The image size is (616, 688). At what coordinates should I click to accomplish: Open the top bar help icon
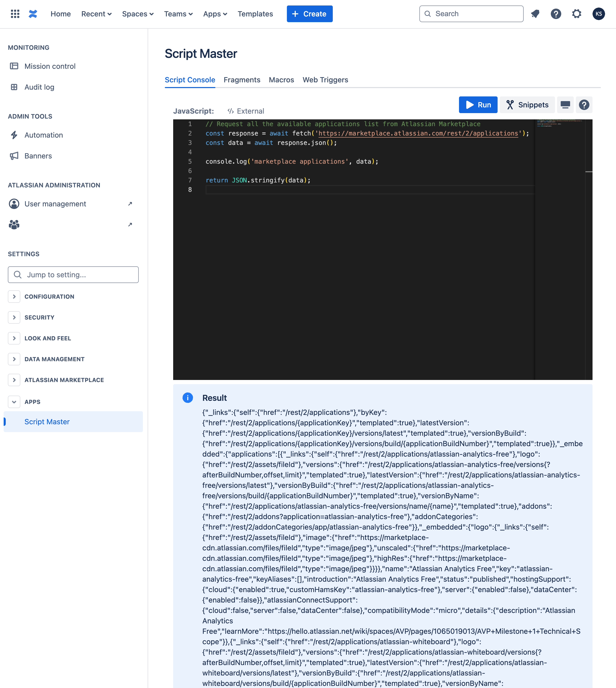coord(556,14)
